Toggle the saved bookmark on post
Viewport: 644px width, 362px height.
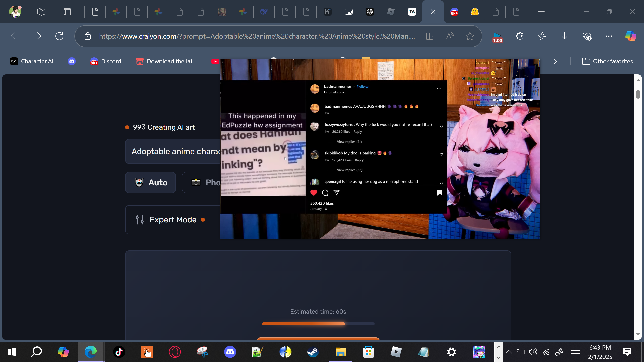click(x=439, y=193)
